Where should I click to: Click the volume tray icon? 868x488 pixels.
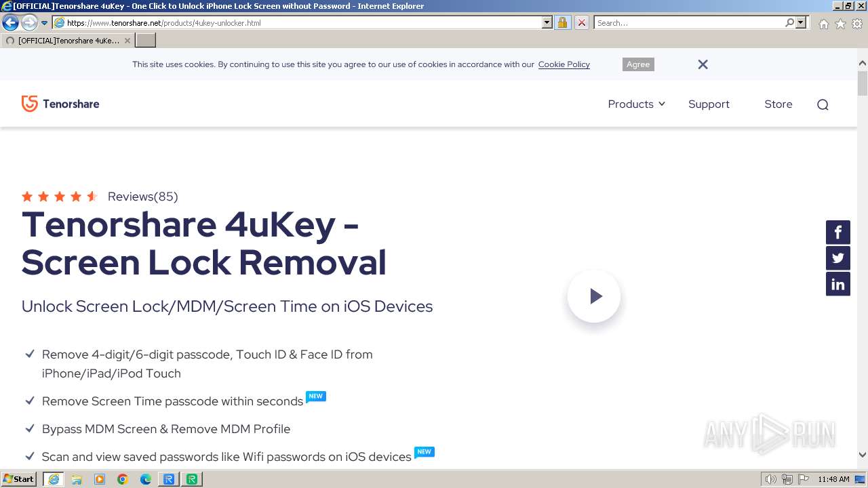click(x=770, y=479)
